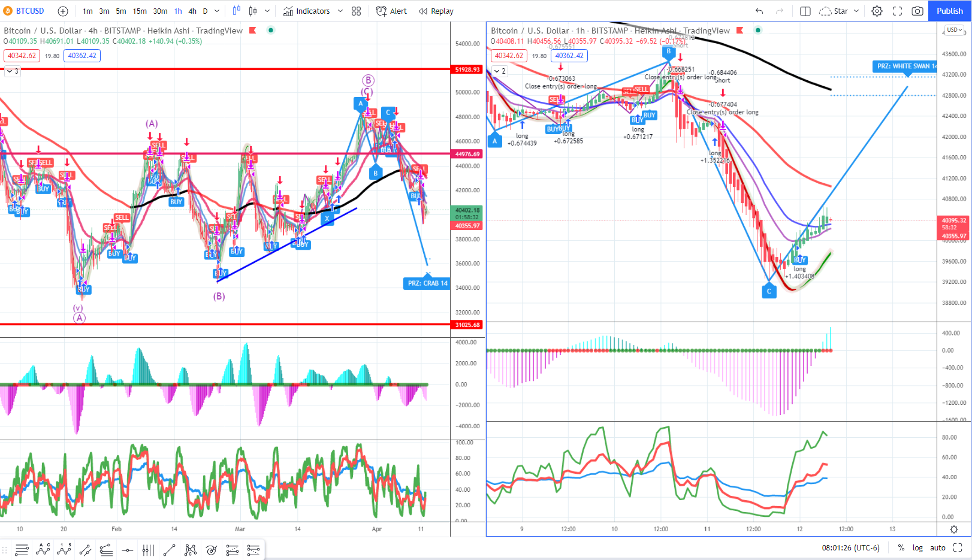Image resolution: width=972 pixels, height=560 pixels.
Task: Select the Parallel Channel drawing tool
Action: pyautogui.click(x=85, y=549)
